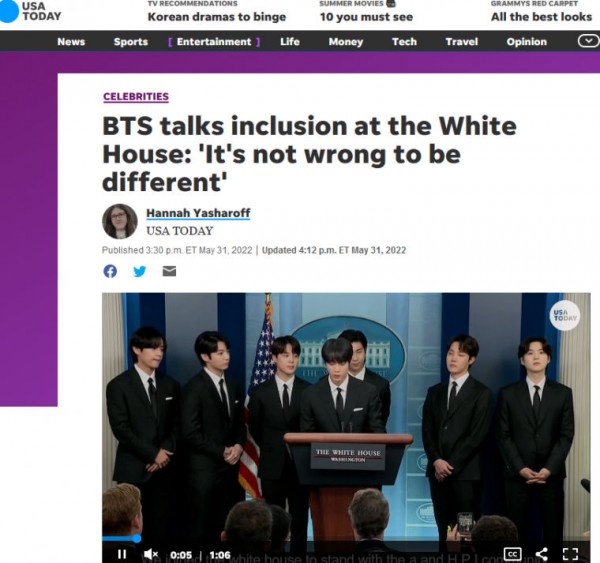Open the News section
This screenshot has height=563, width=600.
[x=71, y=42]
